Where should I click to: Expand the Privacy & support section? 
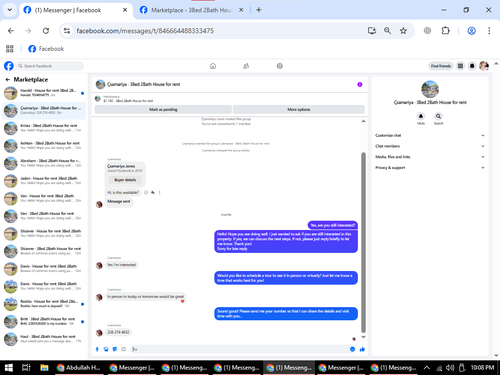(x=430, y=168)
